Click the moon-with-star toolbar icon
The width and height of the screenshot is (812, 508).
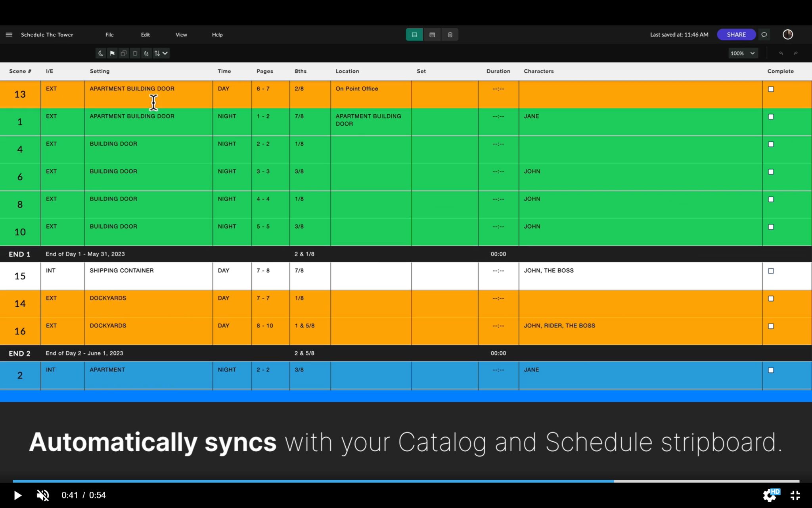[x=146, y=53]
